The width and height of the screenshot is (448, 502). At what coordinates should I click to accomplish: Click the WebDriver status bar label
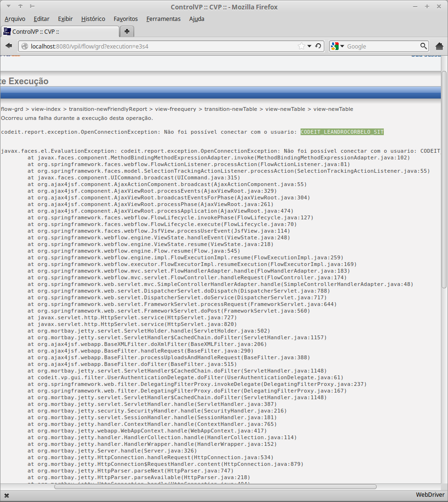point(430,495)
